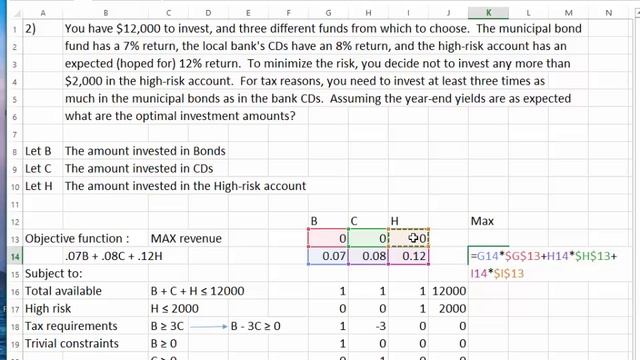Select column A header
This screenshot has width=640, height=360.
pyautogui.click(x=43, y=13)
